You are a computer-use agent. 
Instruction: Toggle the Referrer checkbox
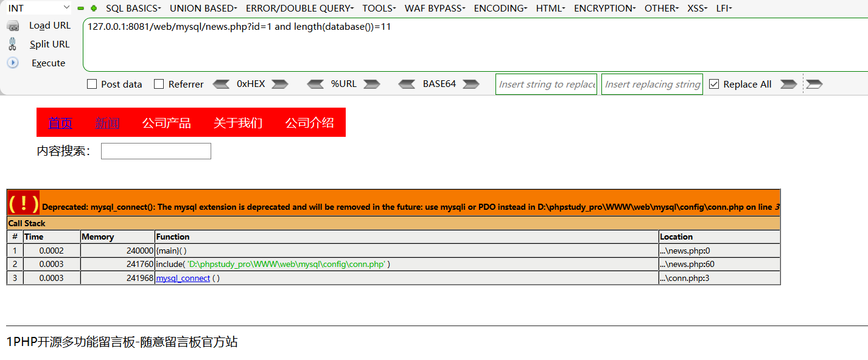tap(159, 85)
